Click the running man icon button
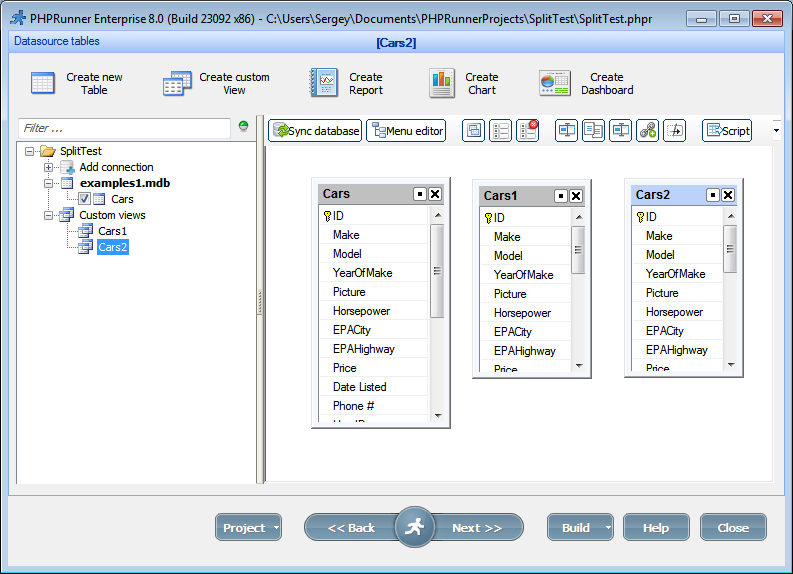This screenshot has height=574, width=793. pyautogui.click(x=415, y=527)
